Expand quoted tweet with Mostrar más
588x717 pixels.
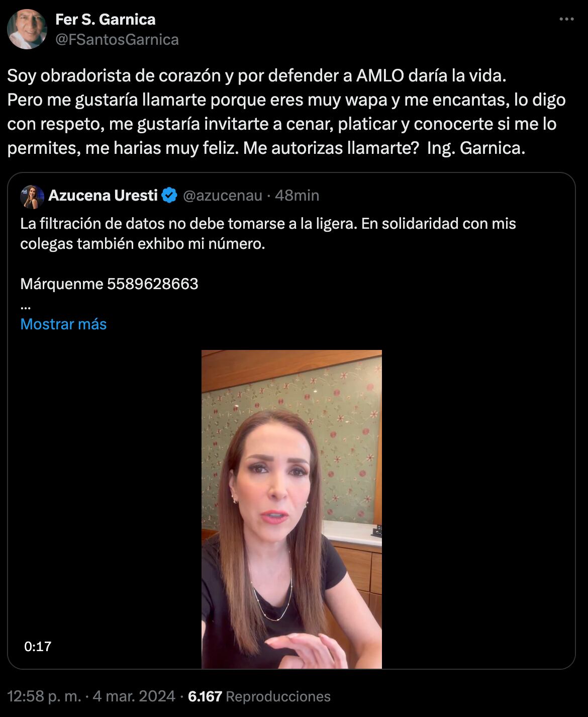[63, 324]
